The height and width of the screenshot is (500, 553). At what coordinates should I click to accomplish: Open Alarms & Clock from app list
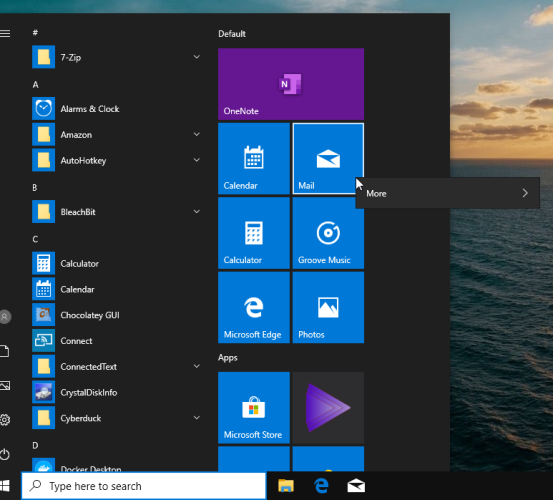click(116, 109)
